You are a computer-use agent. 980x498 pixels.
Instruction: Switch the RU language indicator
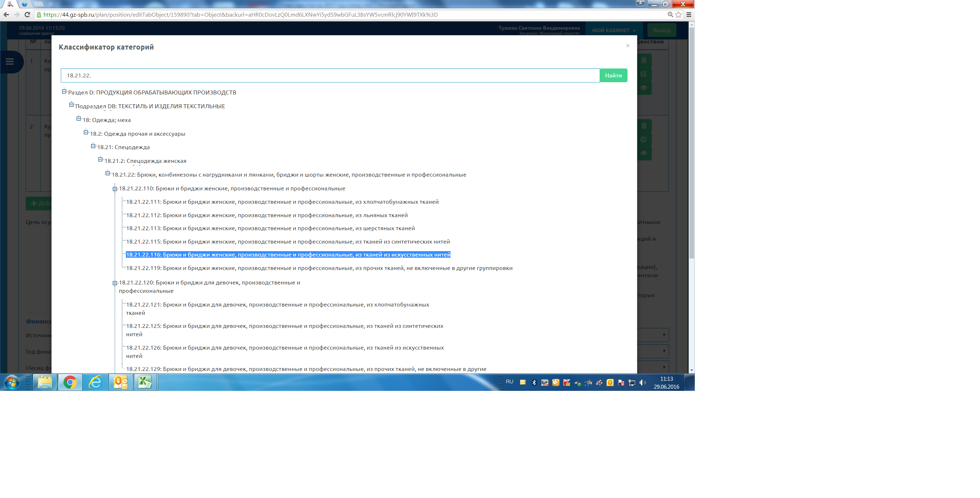point(510,381)
